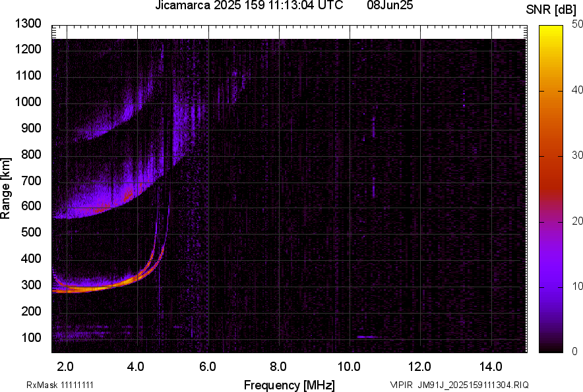Click the 'RxMask 11111111' footer text

[x=60, y=385]
